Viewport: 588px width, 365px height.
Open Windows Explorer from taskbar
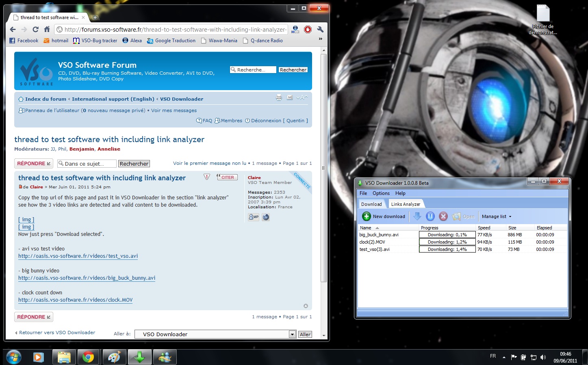point(64,357)
